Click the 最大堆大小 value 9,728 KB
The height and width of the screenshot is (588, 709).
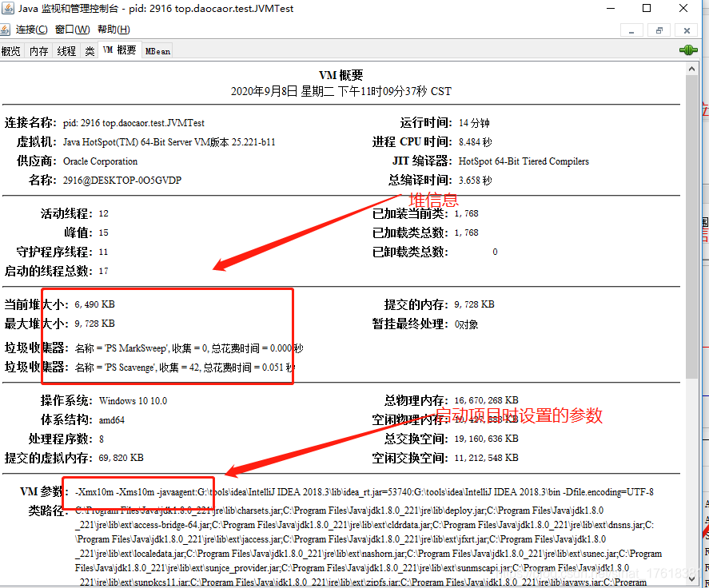pyautogui.click(x=94, y=324)
